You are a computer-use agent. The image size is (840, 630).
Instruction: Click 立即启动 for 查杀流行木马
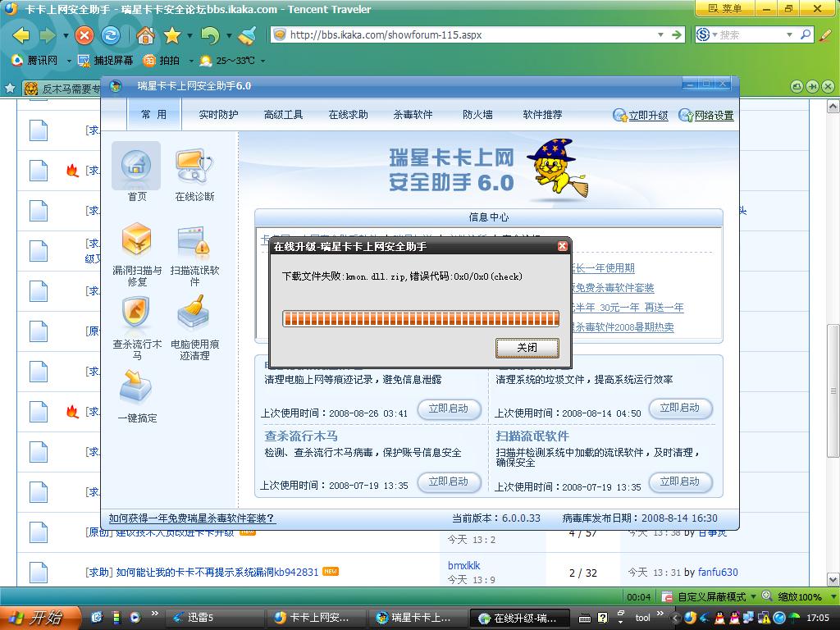coord(449,482)
